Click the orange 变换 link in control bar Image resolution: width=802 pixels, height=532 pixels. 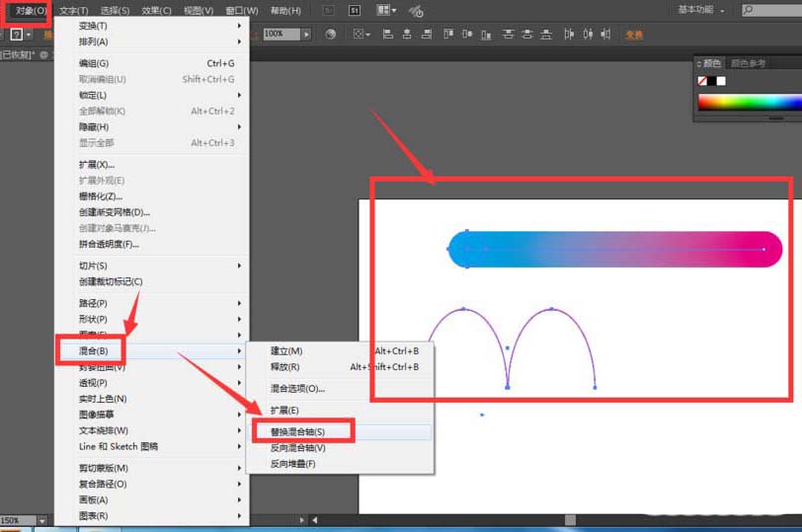coord(633,35)
